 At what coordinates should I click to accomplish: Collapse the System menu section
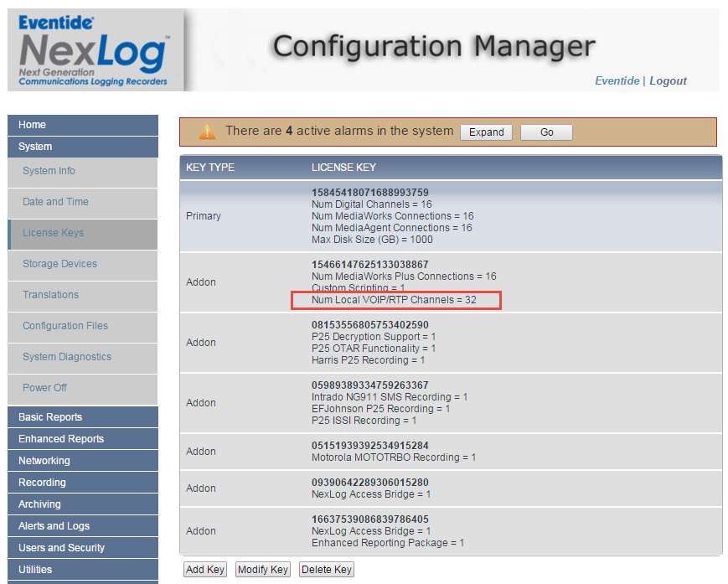click(x=82, y=147)
